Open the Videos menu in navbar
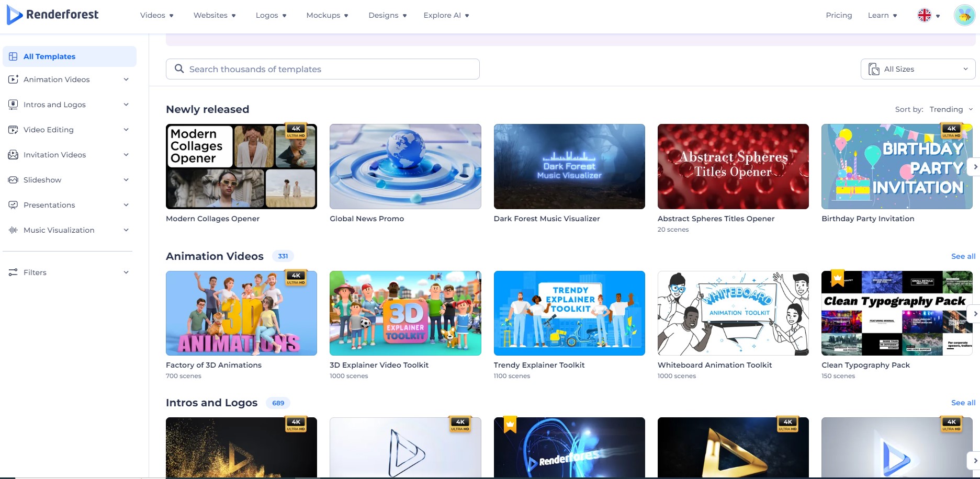 click(x=156, y=15)
